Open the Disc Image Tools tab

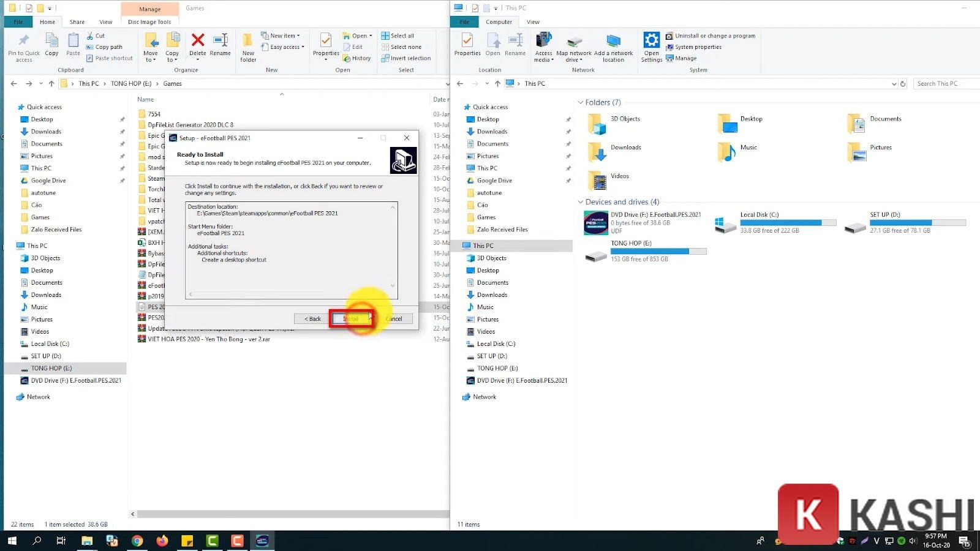149,21
